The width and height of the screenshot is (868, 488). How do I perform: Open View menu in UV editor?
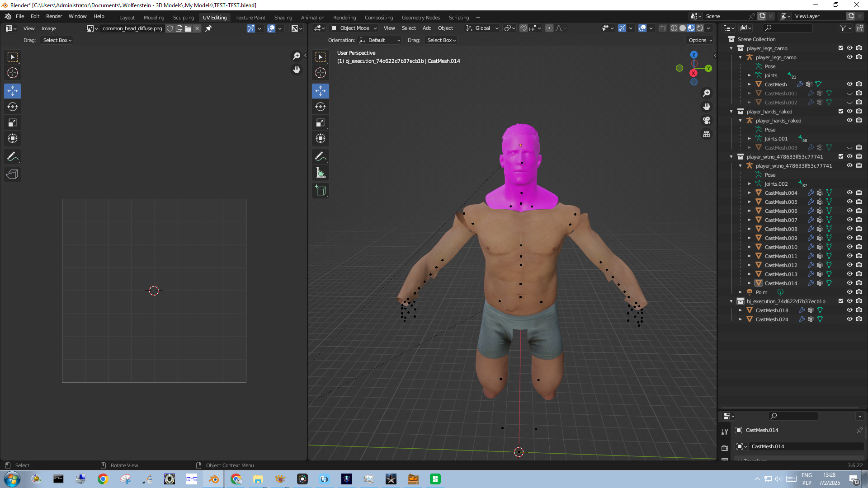(29, 28)
